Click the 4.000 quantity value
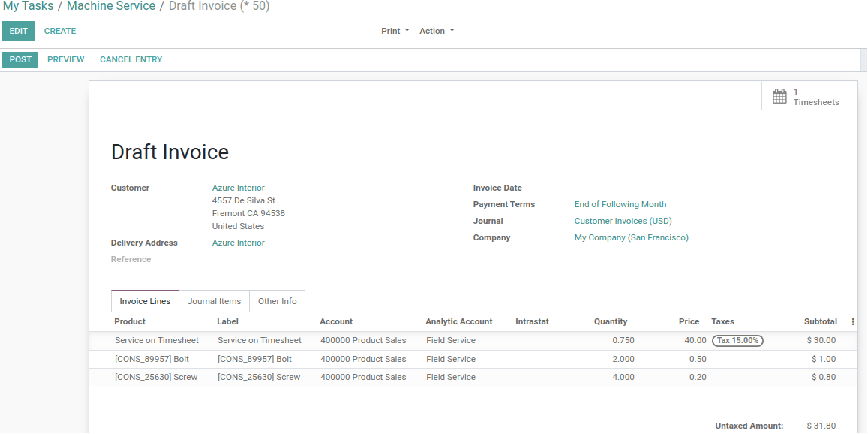The width and height of the screenshot is (868, 434). click(623, 377)
